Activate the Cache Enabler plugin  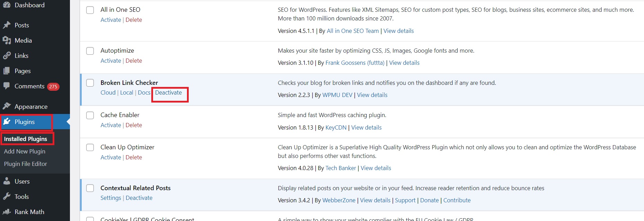[x=111, y=125]
